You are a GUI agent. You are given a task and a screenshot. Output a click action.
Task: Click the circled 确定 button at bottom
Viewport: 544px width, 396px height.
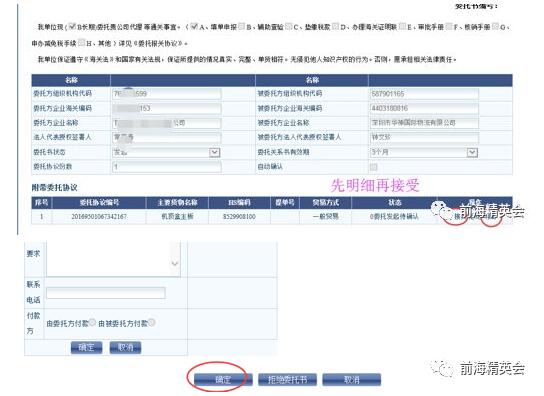[x=223, y=379]
